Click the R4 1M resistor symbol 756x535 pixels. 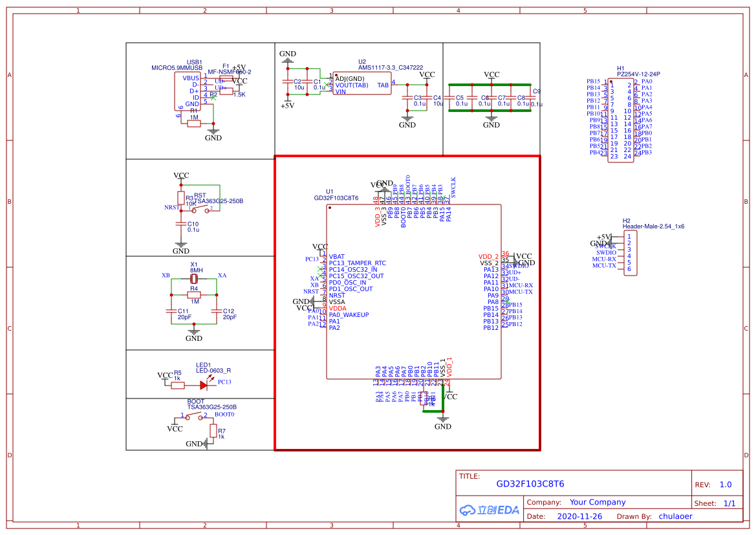194,295
